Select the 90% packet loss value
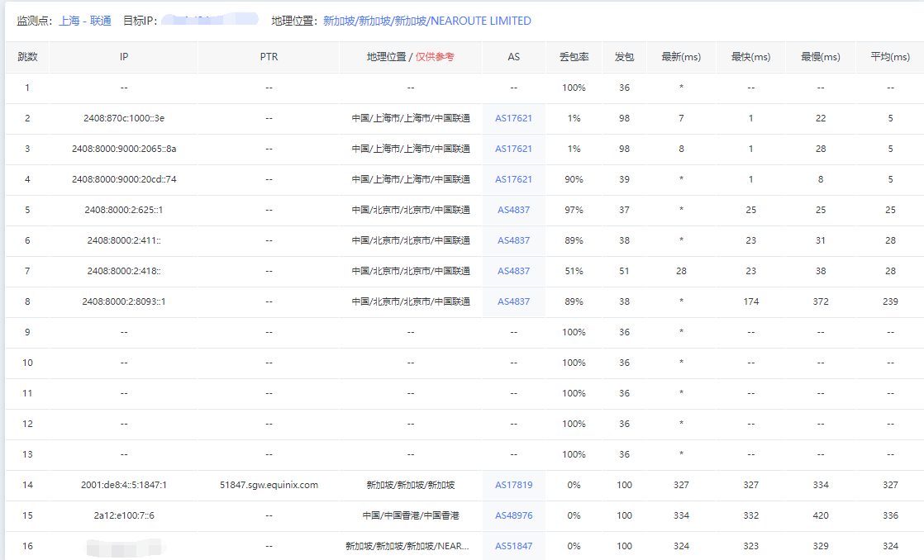Screen dimensions: 924x560 click(x=574, y=179)
